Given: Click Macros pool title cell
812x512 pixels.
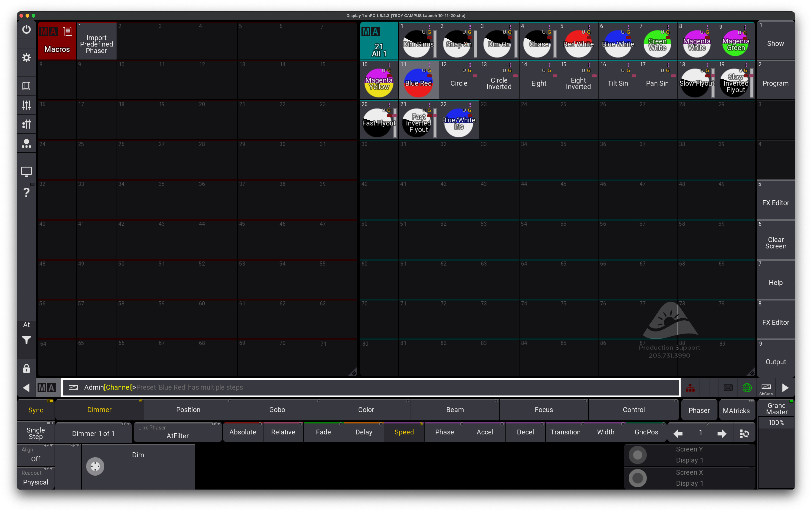Looking at the screenshot, I should point(57,41).
